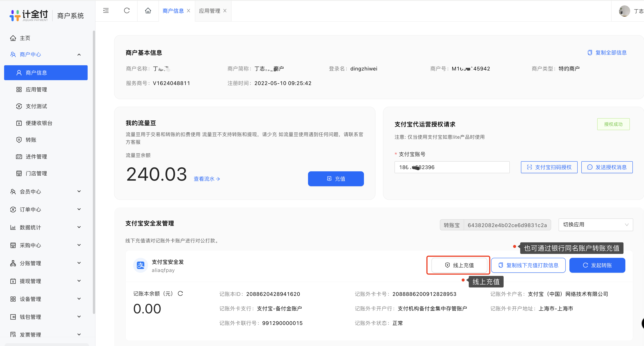Switch to the 商户信息 tab
The width and height of the screenshot is (644, 346).
click(173, 11)
